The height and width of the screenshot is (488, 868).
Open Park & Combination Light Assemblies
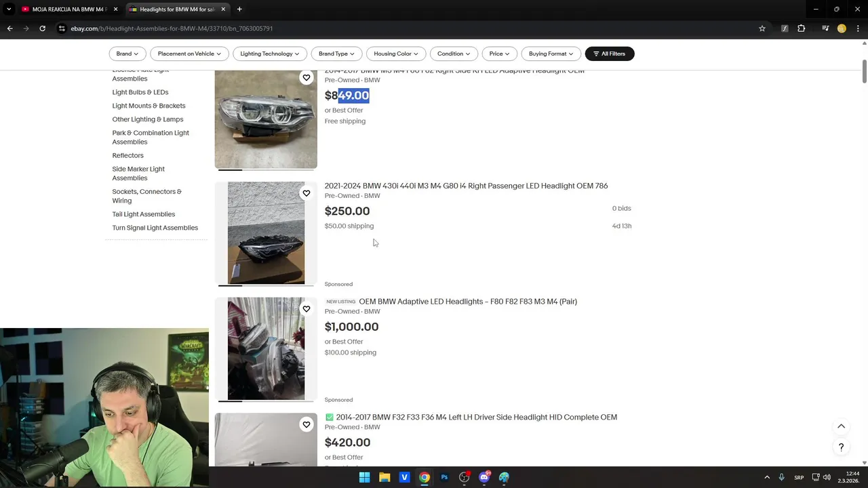click(151, 137)
